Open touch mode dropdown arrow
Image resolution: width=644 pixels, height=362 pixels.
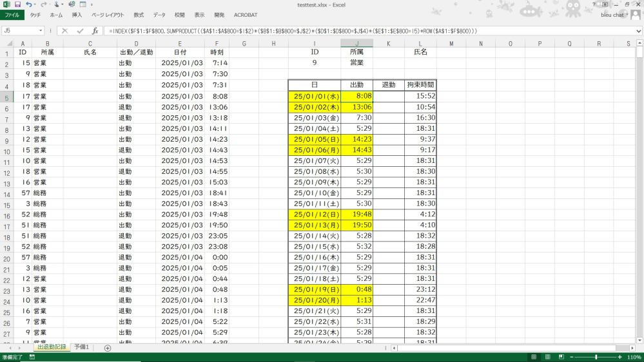pyautogui.click(x=63, y=5)
